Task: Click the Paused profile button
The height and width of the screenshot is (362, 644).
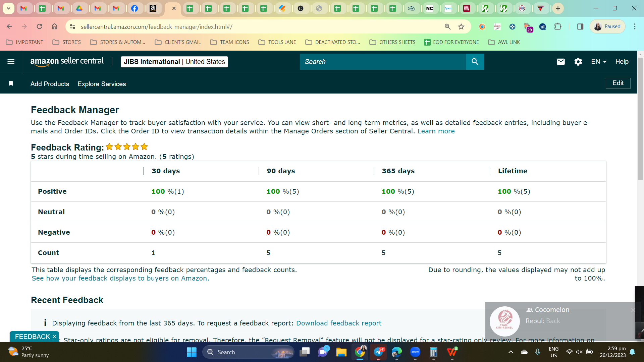Action: [x=607, y=26]
